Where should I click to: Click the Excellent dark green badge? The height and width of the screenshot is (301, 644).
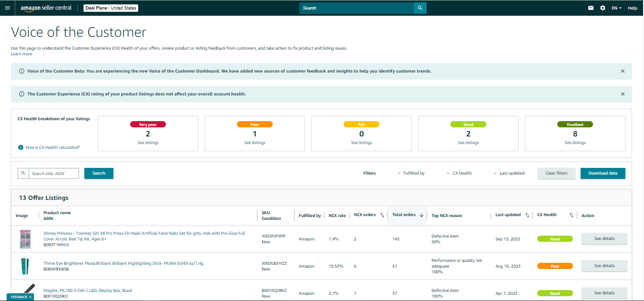click(x=575, y=125)
